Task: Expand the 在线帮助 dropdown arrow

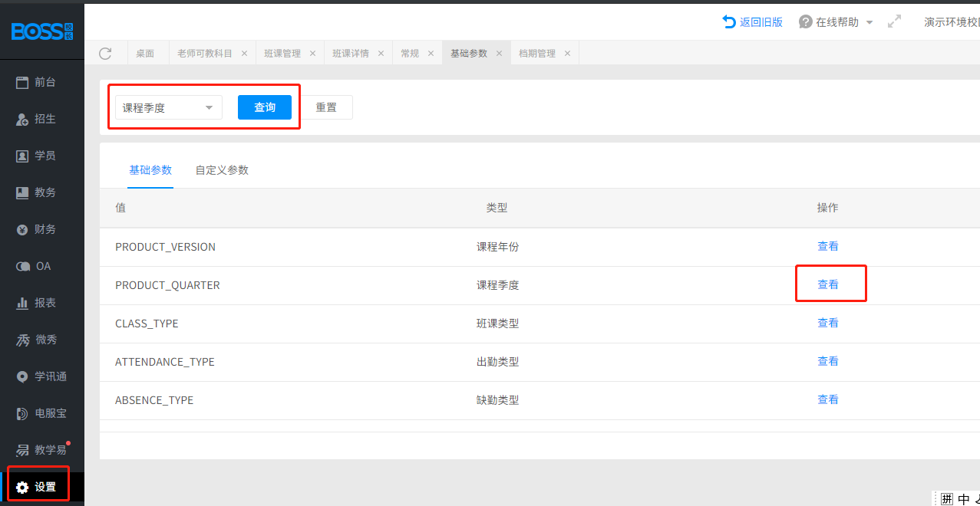Action: tap(869, 22)
